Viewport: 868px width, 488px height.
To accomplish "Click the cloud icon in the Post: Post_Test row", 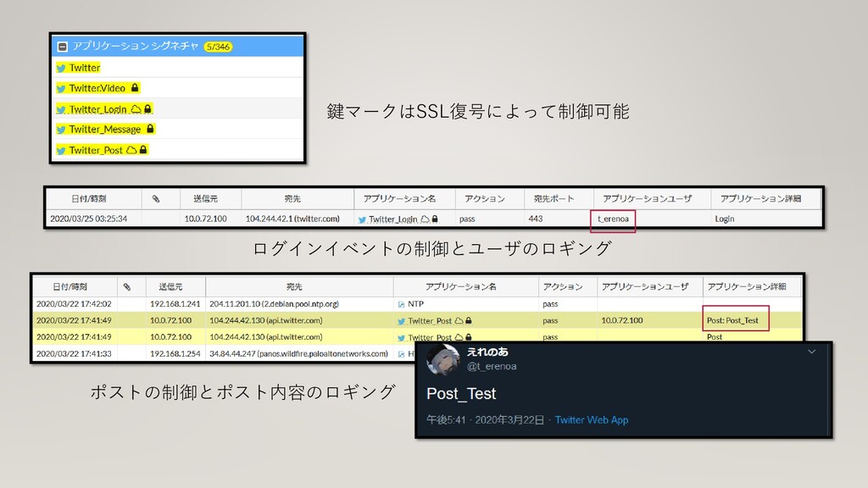I will 459,321.
